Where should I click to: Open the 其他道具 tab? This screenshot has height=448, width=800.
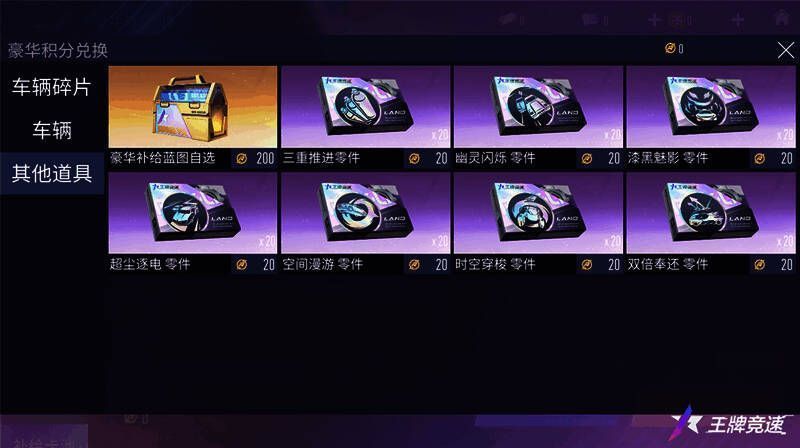52,173
